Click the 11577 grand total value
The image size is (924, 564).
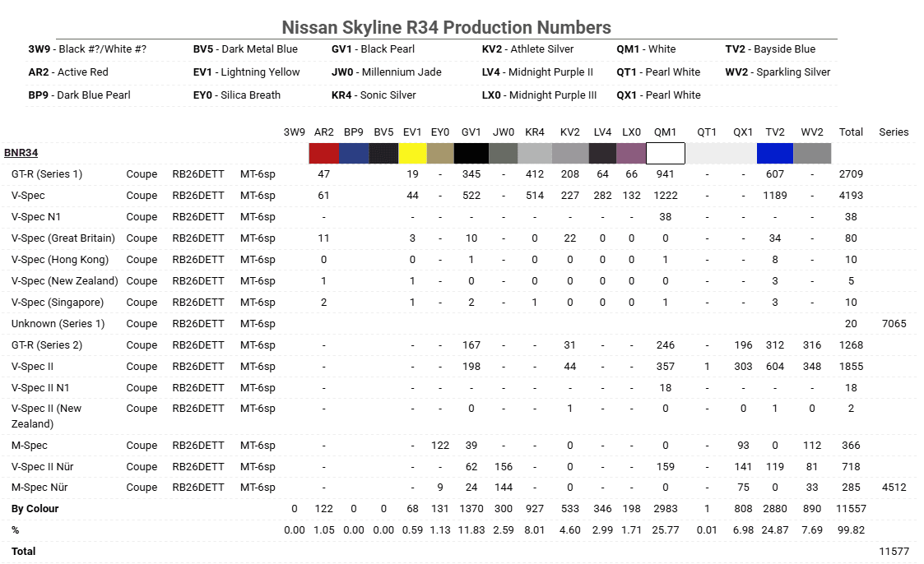[894, 552]
